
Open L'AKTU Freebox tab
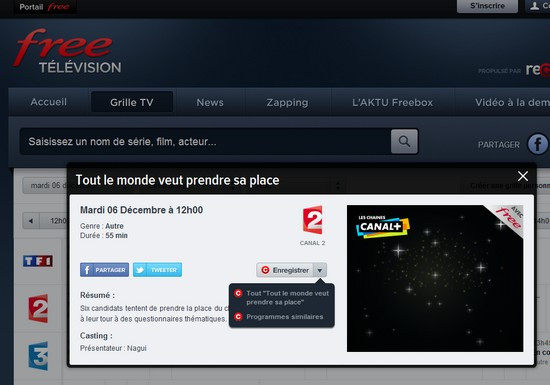click(x=393, y=102)
